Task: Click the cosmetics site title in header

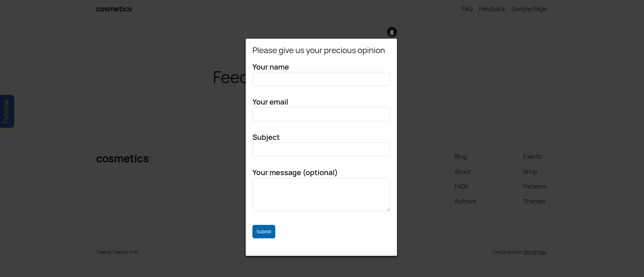Action: tap(114, 9)
